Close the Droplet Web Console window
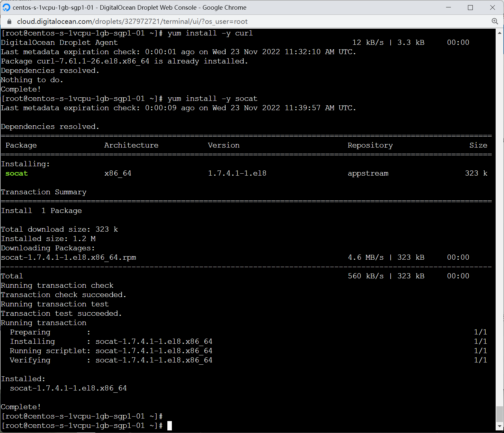 [492, 7]
